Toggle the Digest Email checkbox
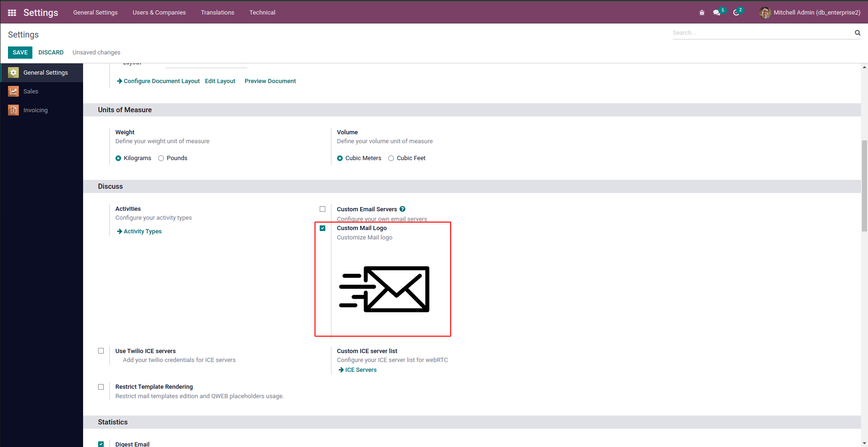The height and width of the screenshot is (447, 868). pos(101,444)
